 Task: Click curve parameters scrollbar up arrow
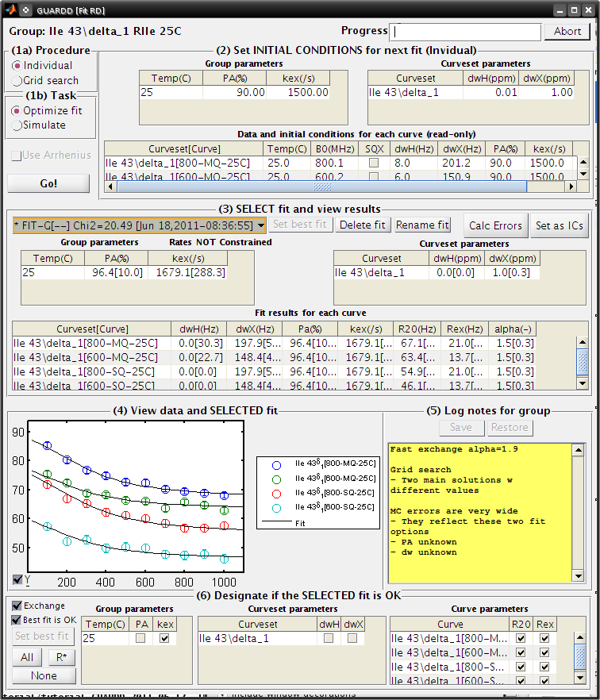[x=579, y=637]
